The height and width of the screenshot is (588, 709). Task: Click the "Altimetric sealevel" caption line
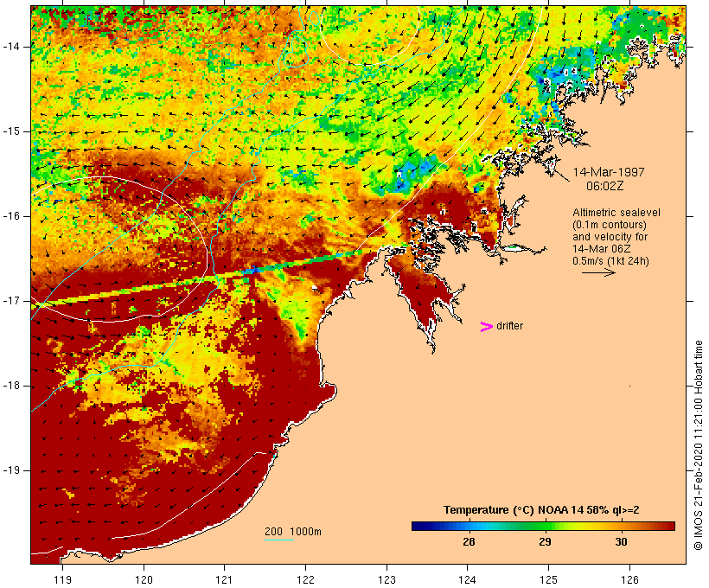(616, 212)
